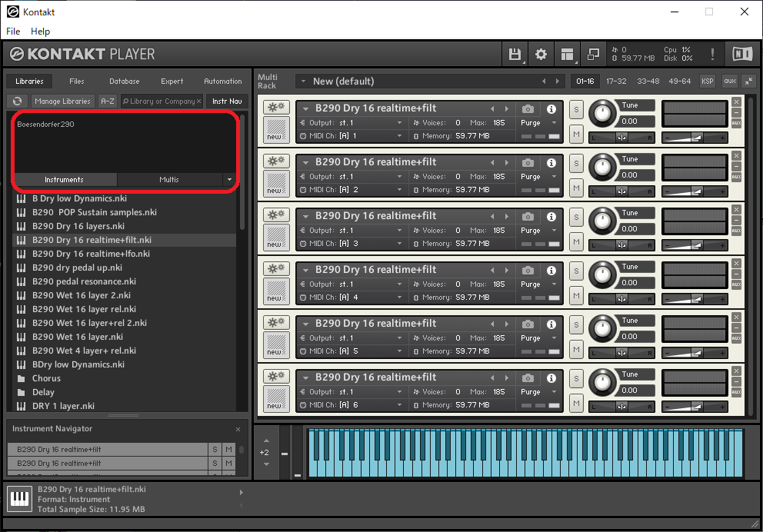This screenshot has height=532, width=763.
Task: Click the NI logo in header
Action: [742, 54]
